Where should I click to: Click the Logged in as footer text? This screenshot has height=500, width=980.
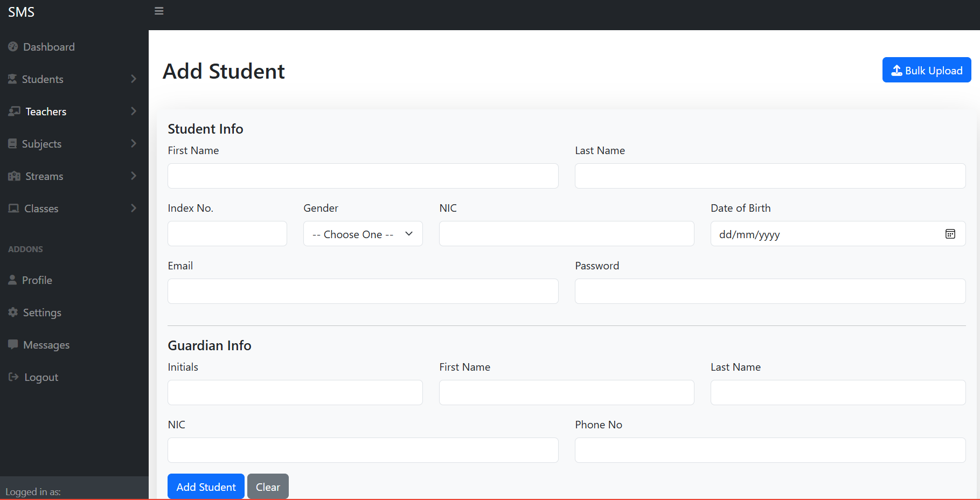pyautogui.click(x=33, y=492)
